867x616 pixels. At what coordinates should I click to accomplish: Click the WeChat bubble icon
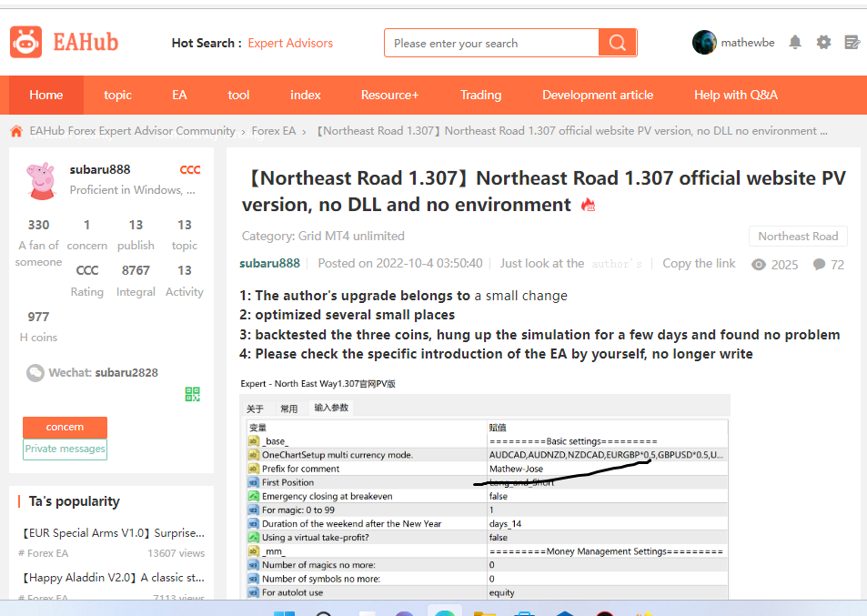[35, 373]
